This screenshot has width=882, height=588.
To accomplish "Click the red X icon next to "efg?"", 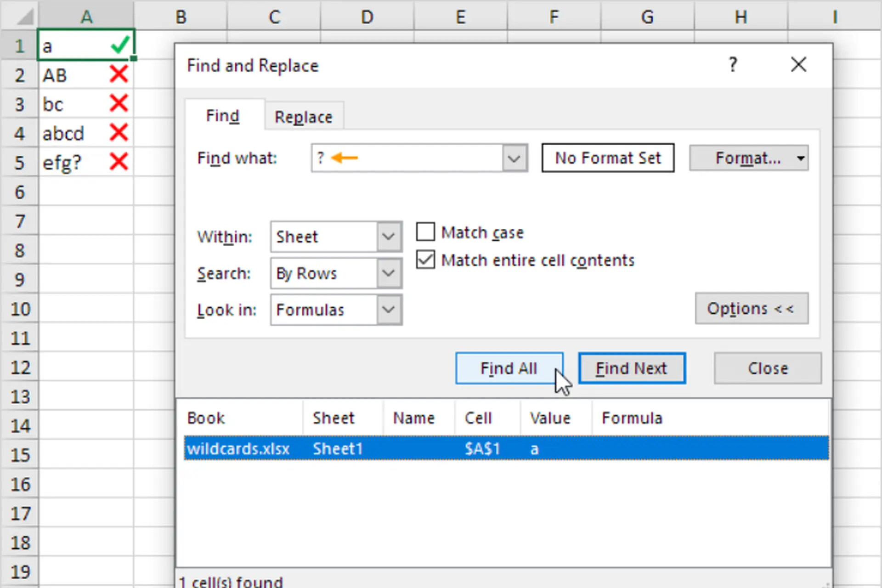I will pyautogui.click(x=119, y=162).
